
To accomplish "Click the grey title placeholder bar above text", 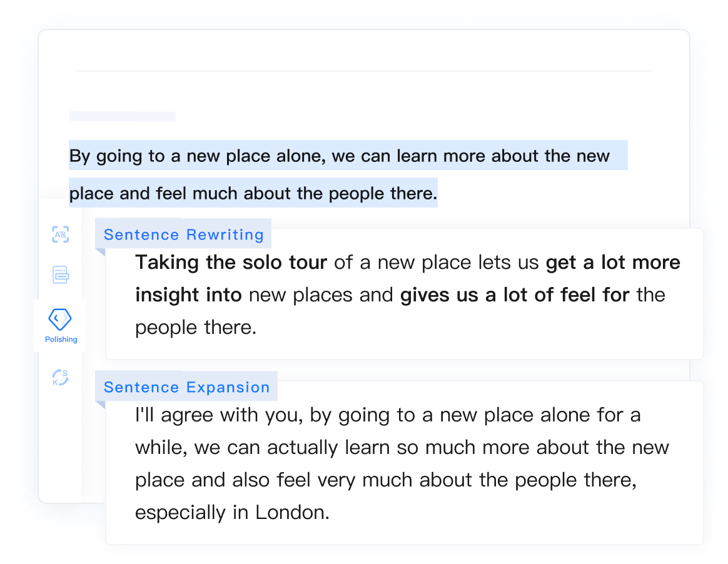I will (x=123, y=116).
